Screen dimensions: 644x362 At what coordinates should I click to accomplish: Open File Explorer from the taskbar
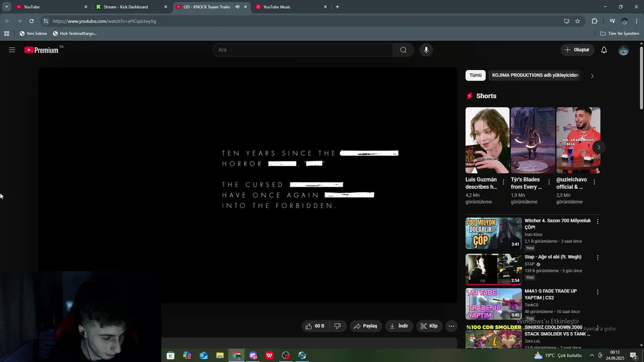(x=220, y=355)
